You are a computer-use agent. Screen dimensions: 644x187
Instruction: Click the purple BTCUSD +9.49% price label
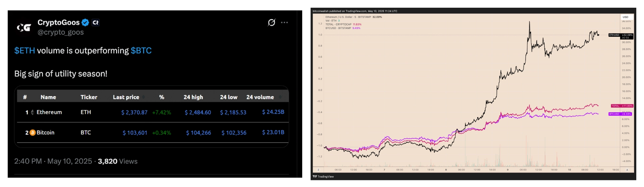pyautogui.click(x=621, y=114)
